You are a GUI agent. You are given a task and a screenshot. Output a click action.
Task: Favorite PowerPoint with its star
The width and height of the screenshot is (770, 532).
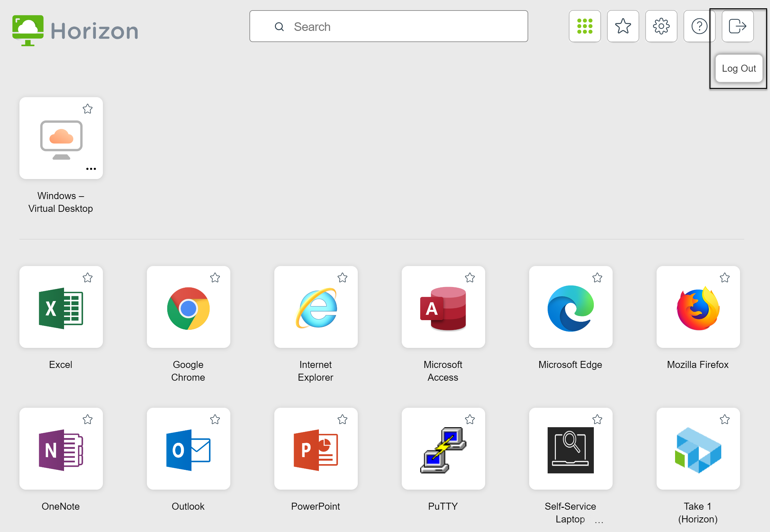(342, 419)
